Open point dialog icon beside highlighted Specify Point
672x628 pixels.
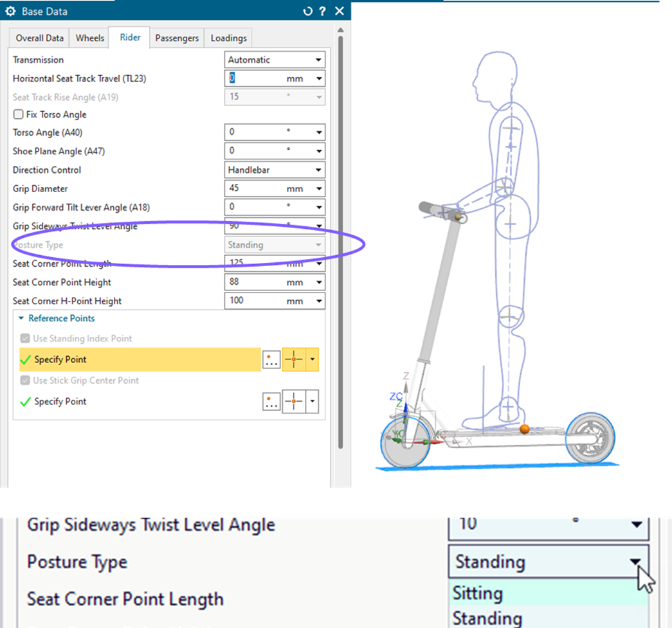[x=271, y=360]
